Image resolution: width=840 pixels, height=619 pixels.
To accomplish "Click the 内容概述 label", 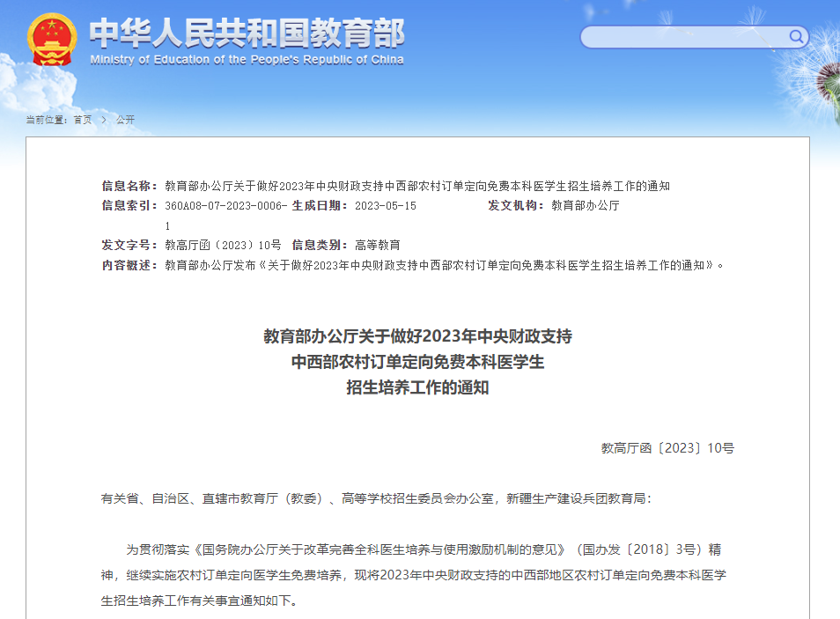I will (x=129, y=265).
